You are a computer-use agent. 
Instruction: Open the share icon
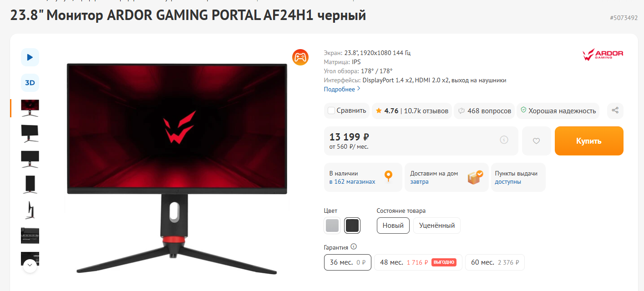coord(615,110)
